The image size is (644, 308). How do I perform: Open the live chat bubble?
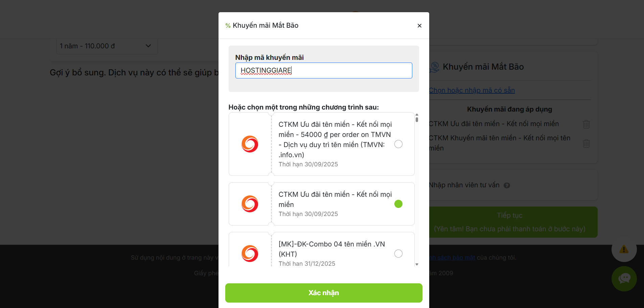tap(624, 279)
